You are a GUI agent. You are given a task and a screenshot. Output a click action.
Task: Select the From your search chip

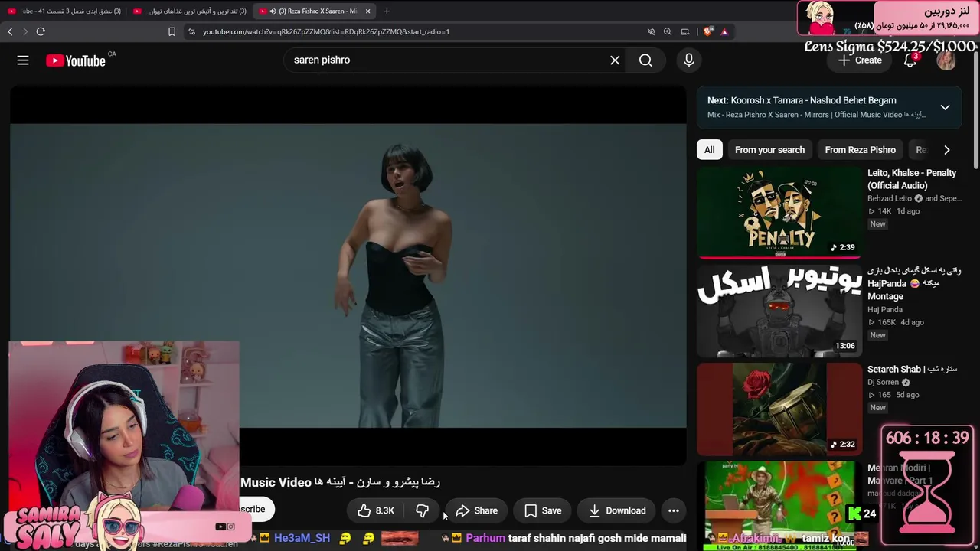point(769,150)
